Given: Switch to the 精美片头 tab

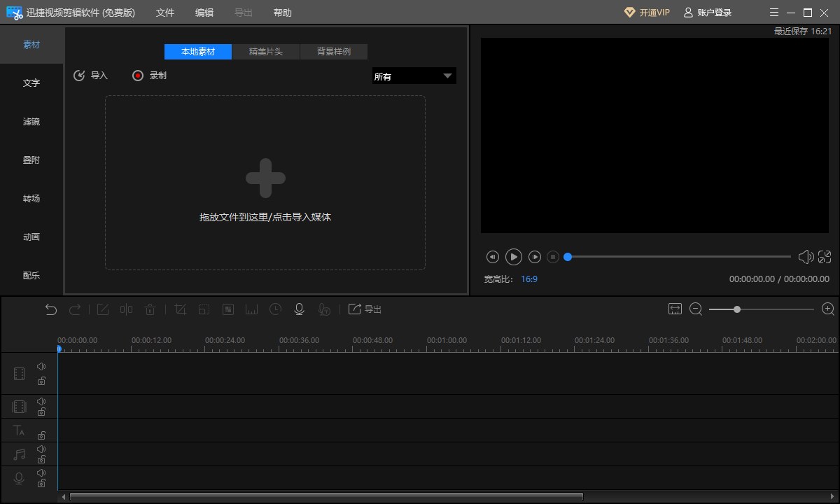Looking at the screenshot, I should pyautogui.click(x=266, y=52).
